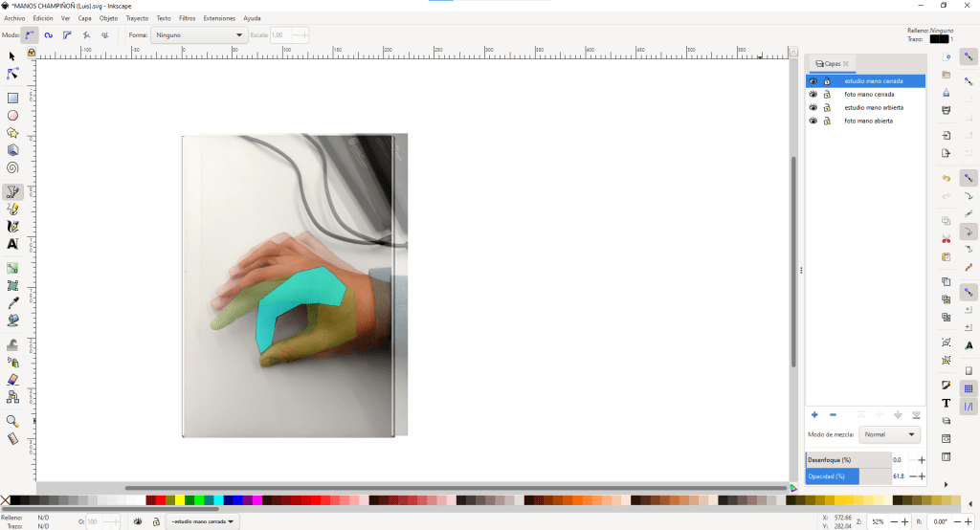980x530 pixels.
Task: Select the Node editing tool
Action: tap(13, 74)
